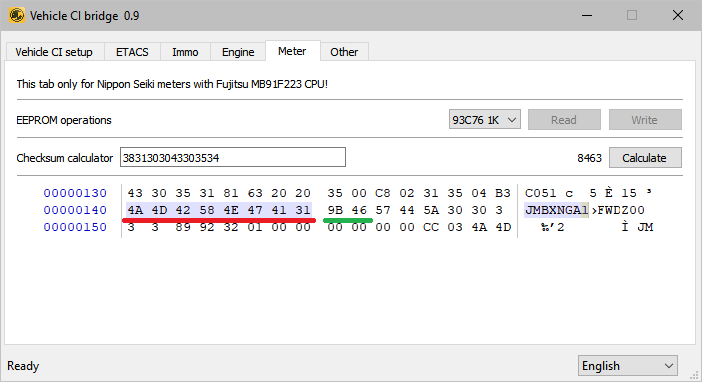Select the Meter tab
702x382 pixels.
292,51
